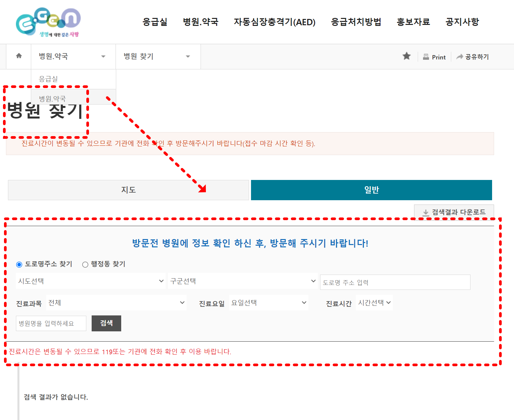The width and height of the screenshot is (514, 420).
Task: Open the 홍보자료 menu
Action: pyautogui.click(x=413, y=22)
